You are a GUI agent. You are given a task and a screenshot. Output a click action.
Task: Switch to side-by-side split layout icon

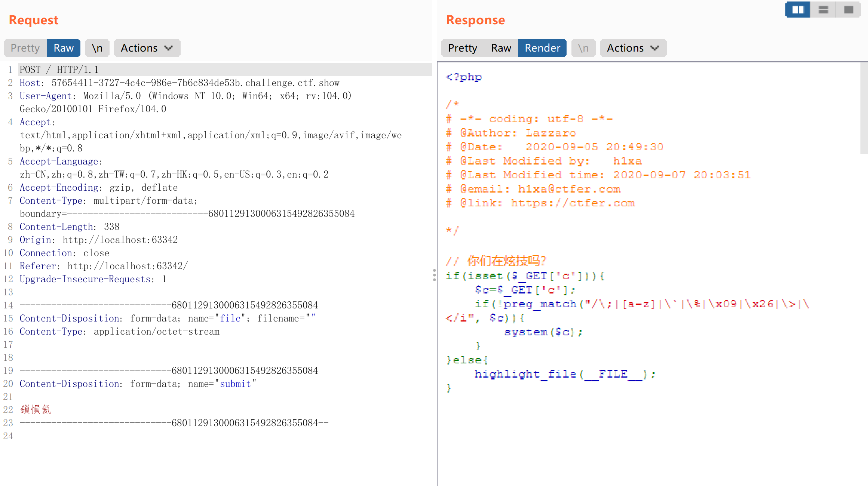pyautogui.click(x=798, y=10)
